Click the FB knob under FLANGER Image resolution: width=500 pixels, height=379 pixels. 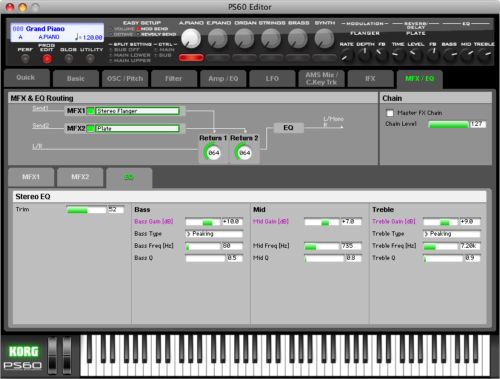point(382,55)
